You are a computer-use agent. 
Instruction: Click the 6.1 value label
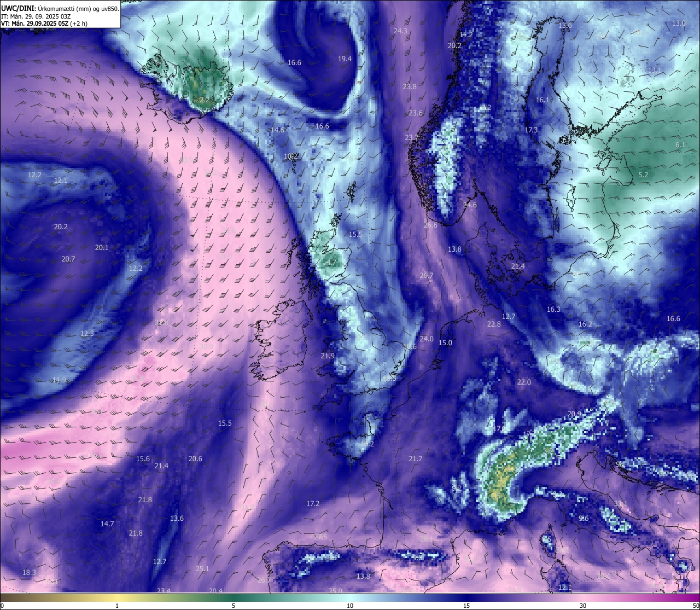pos(680,144)
